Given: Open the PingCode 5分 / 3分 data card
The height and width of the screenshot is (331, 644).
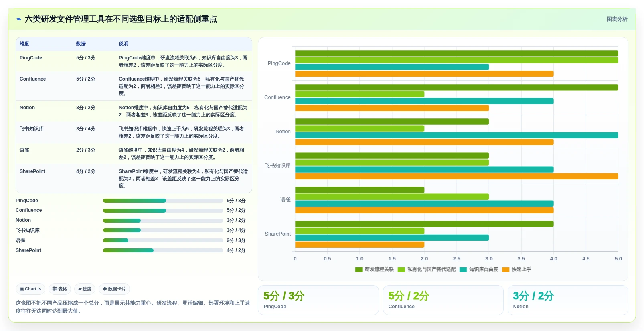Looking at the screenshot, I should point(318,300).
